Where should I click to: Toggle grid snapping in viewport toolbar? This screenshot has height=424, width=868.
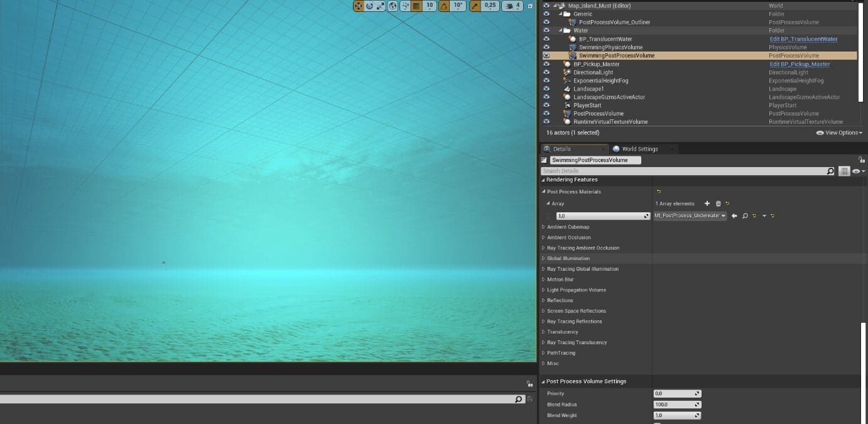(416, 6)
